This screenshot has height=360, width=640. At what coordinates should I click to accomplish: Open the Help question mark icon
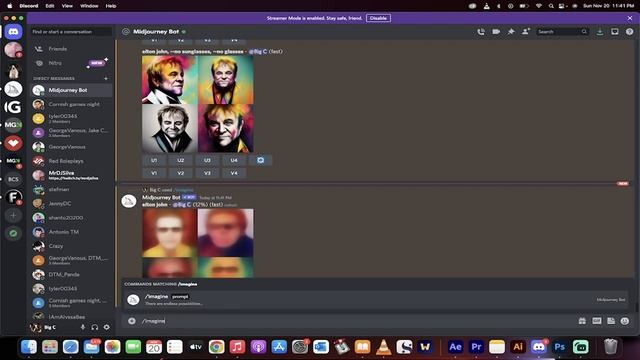point(629,31)
